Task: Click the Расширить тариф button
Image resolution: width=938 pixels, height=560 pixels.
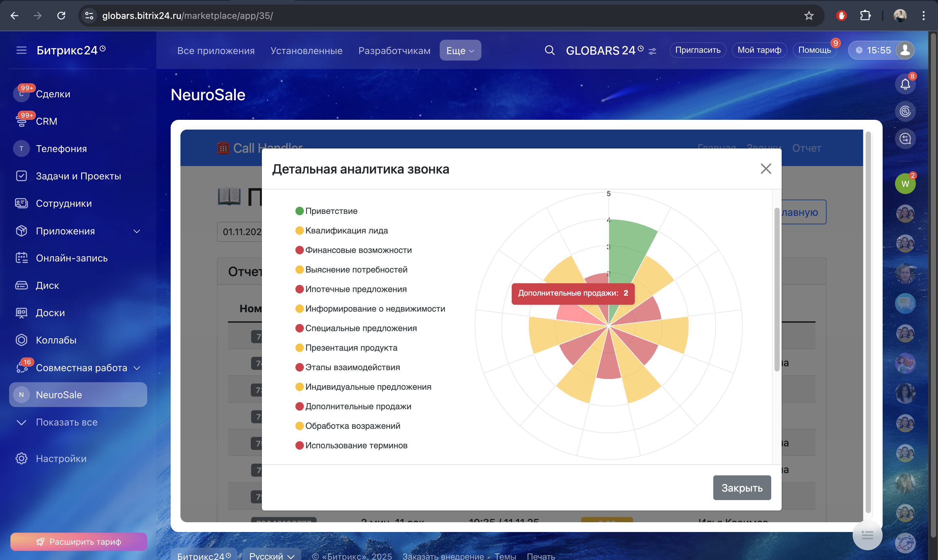Action: 78,541
